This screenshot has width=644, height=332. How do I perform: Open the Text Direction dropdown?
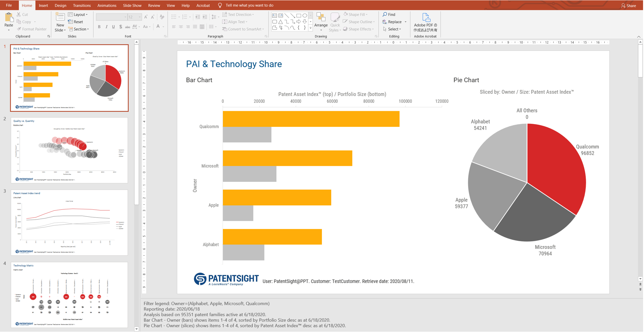tap(238, 14)
